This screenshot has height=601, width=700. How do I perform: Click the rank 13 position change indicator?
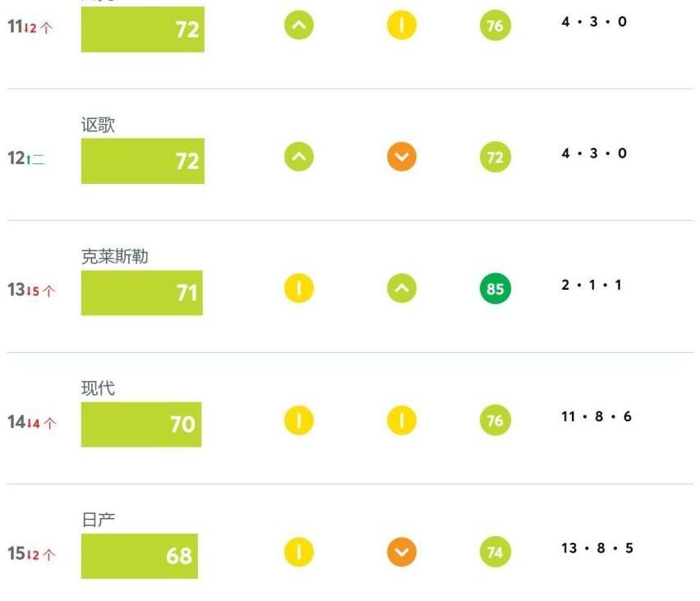(x=41, y=291)
